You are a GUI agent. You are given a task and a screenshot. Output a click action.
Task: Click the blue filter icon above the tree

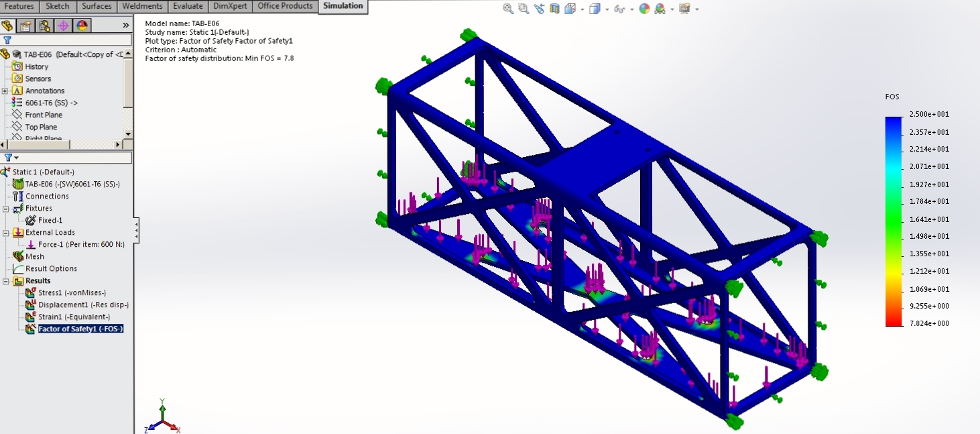point(8,40)
